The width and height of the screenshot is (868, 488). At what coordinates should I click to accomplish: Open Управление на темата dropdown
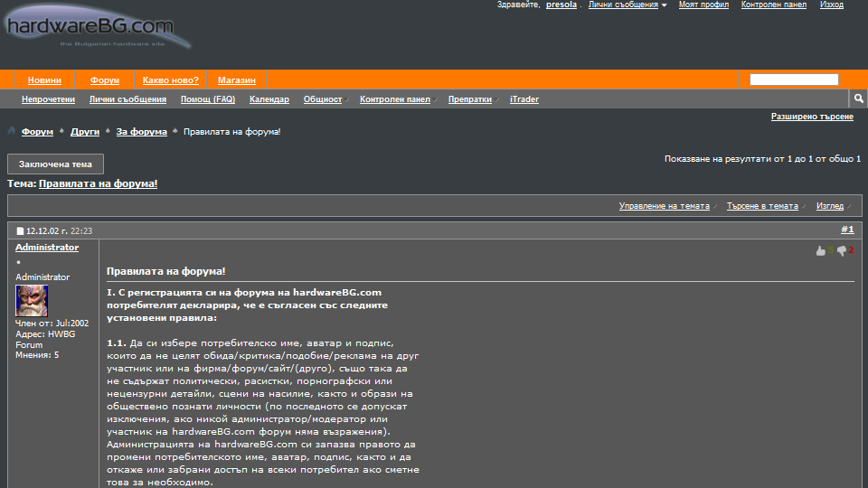pyautogui.click(x=667, y=206)
